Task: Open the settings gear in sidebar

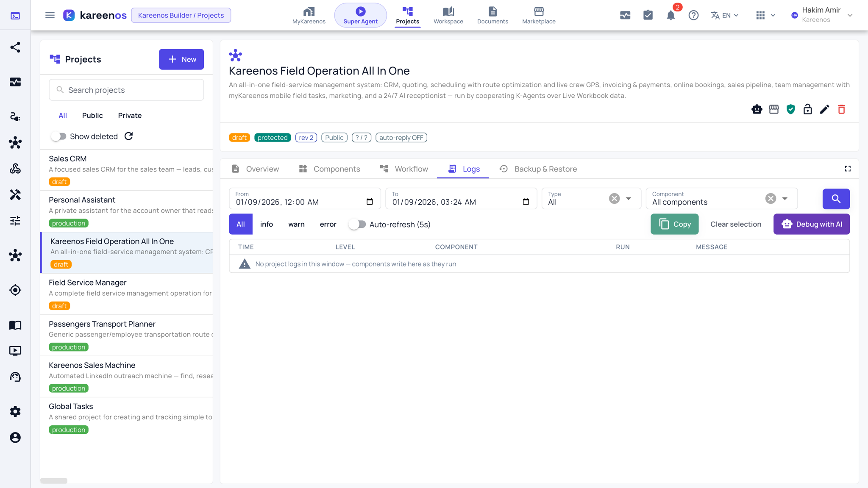Action: pyautogui.click(x=15, y=411)
